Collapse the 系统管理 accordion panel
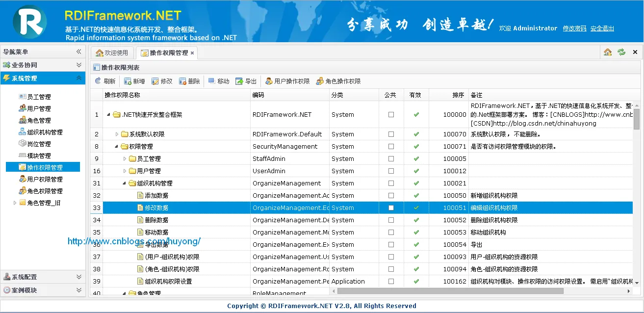The width and height of the screenshot is (644, 313). click(79, 78)
